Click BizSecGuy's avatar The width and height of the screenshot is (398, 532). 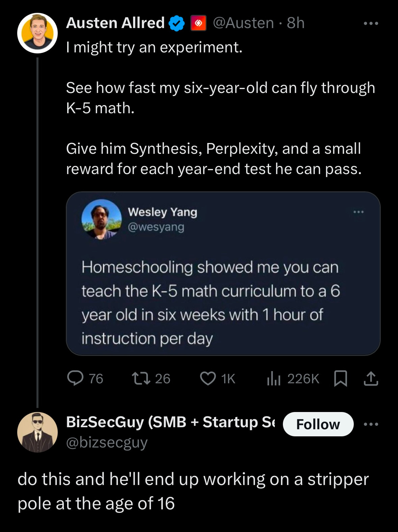(37, 434)
